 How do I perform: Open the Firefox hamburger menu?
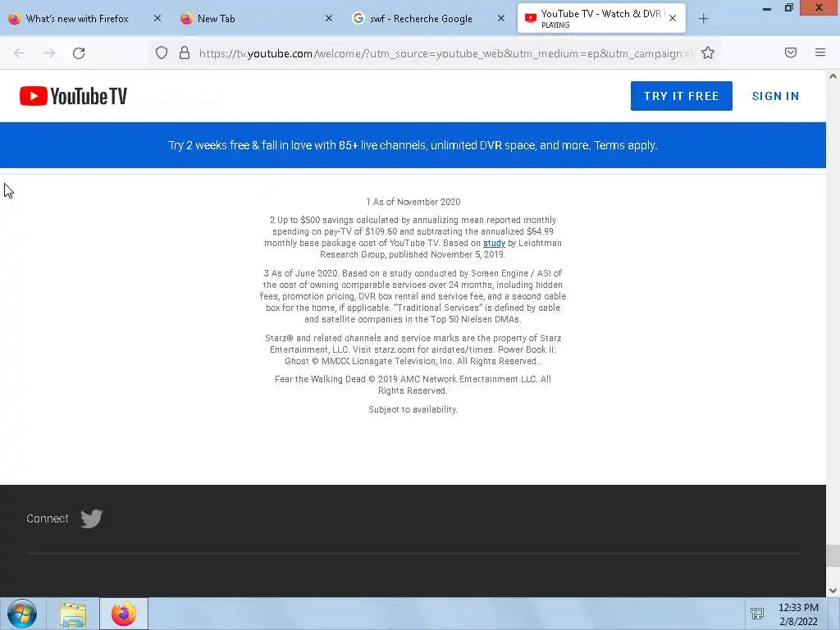click(820, 52)
